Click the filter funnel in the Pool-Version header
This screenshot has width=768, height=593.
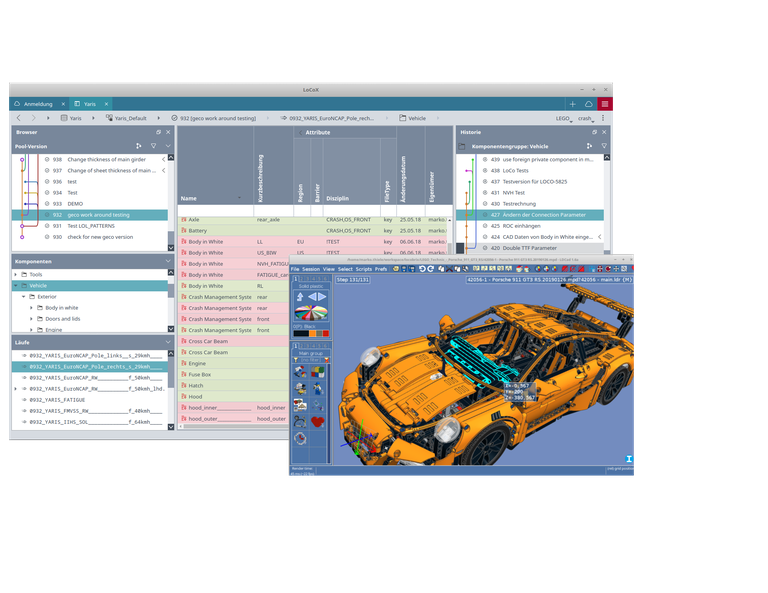coord(153,146)
